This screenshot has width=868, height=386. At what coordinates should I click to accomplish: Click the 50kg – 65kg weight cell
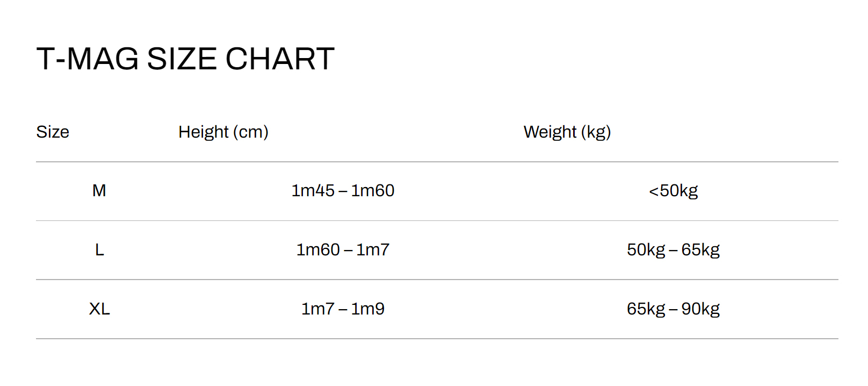[673, 250]
